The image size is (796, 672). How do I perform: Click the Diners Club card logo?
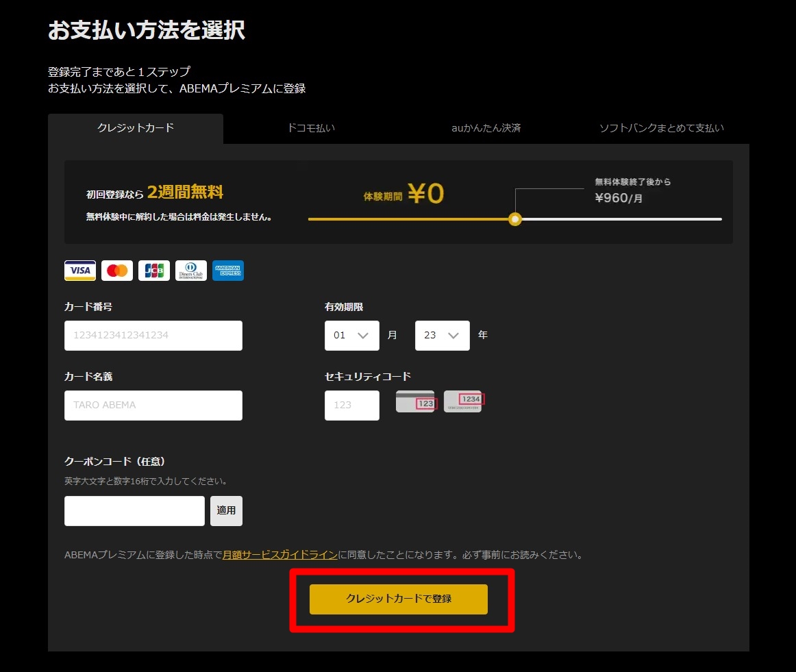[191, 271]
